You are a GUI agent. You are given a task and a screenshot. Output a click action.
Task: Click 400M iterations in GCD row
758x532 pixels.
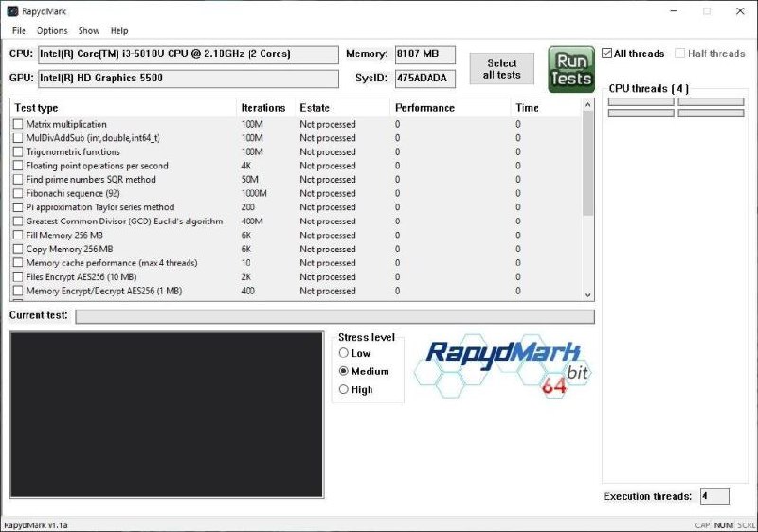pos(252,222)
